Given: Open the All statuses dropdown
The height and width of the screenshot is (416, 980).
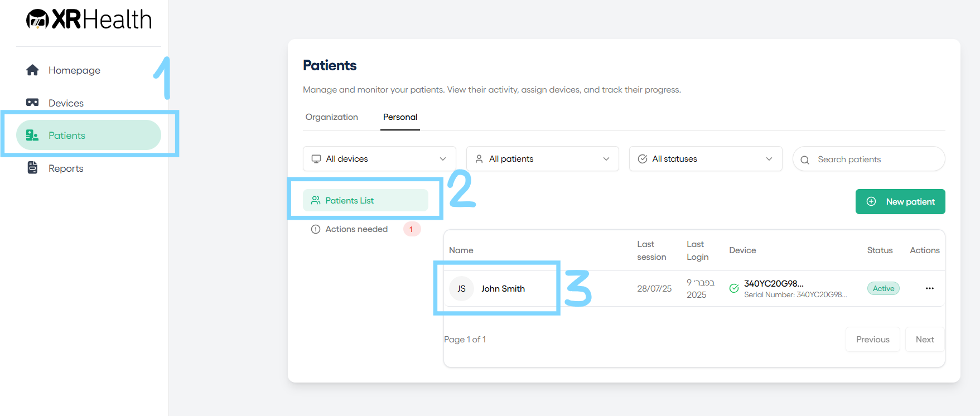Looking at the screenshot, I should click(706, 159).
